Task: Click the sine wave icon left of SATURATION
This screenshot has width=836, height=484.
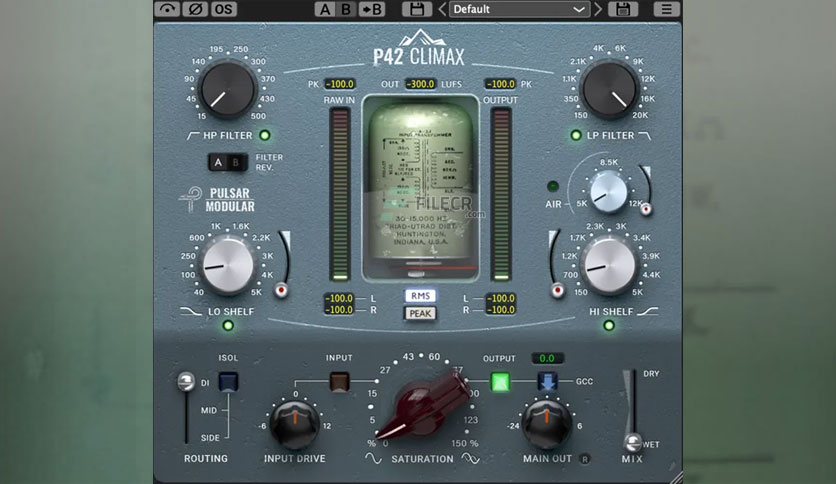Action: [x=373, y=458]
